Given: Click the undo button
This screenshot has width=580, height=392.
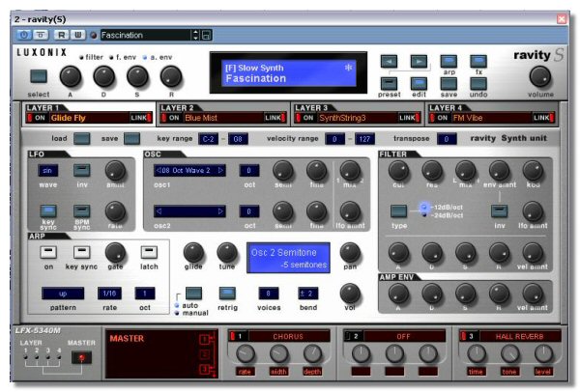Looking at the screenshot, I should (x=478, y=83).
